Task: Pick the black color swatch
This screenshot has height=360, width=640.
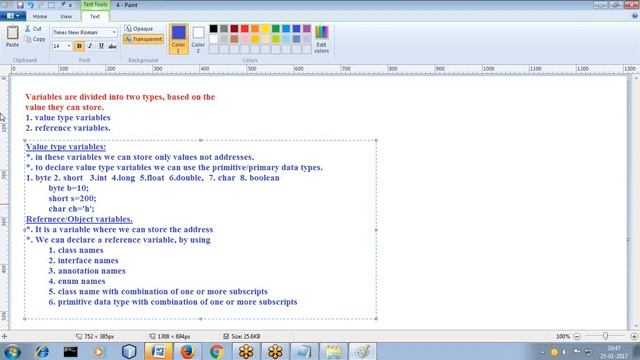Action: click(213, 29)
